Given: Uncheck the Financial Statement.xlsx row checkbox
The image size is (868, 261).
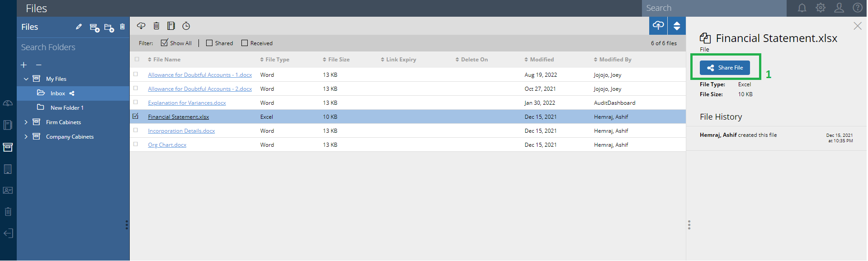Looking at the screenshot, I should pos(136,117).
